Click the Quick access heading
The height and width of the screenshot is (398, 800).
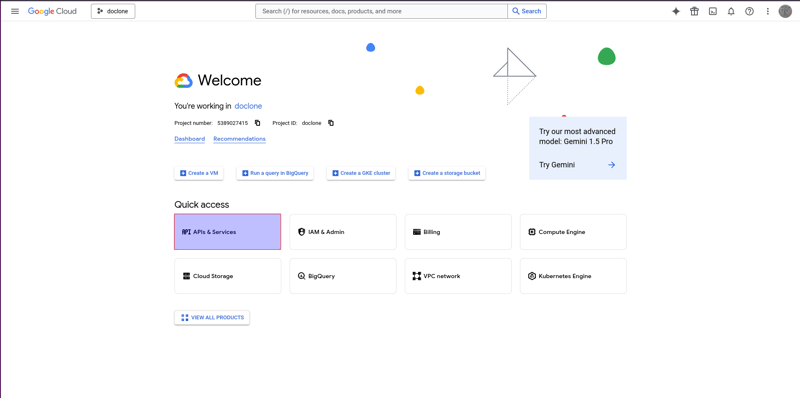[202, 205]
